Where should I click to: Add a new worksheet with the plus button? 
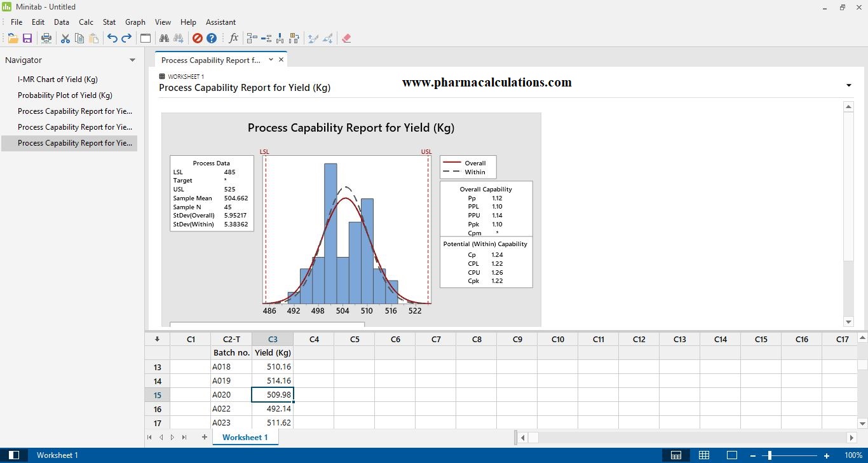204,437
